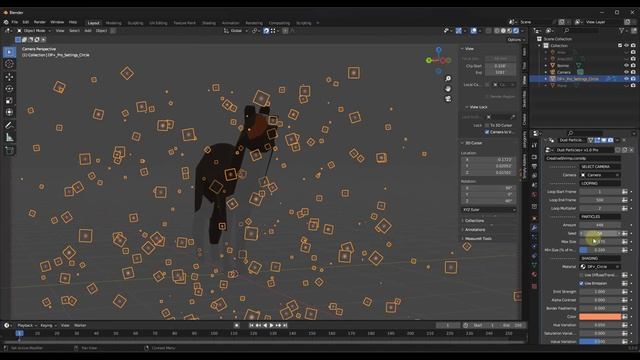Open the Modifiers wrench properties tab
This screenshot has height=360, width=640.
coord(534,227)
